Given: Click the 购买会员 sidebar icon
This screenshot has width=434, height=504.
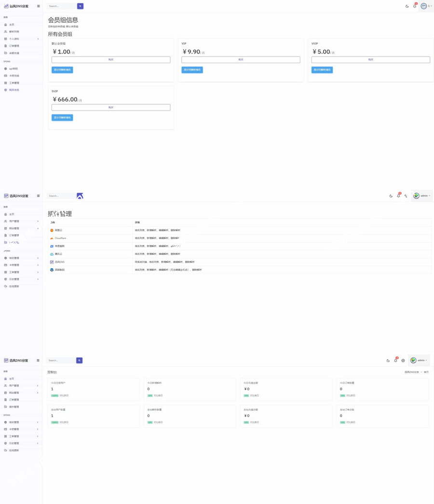Looking at the screenshot, I should coord(6,90).
